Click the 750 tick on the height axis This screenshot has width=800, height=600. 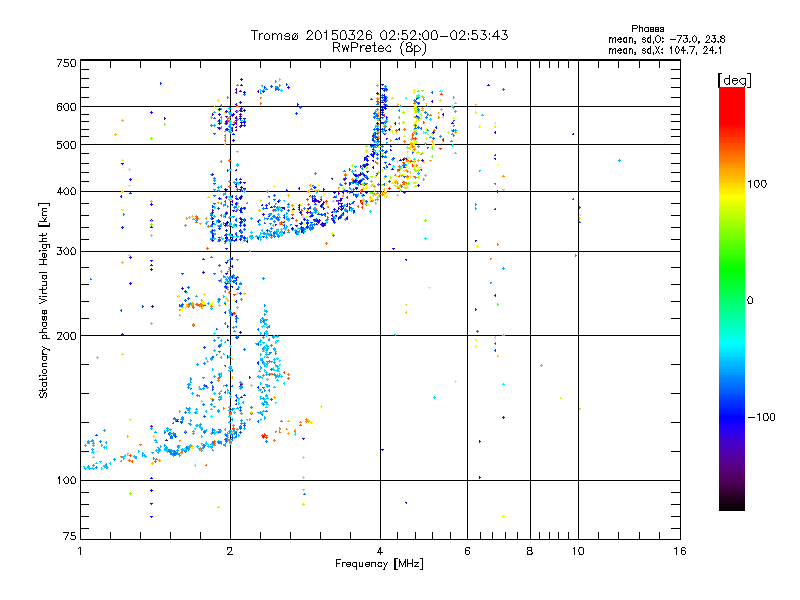click(x=65, y=63)
